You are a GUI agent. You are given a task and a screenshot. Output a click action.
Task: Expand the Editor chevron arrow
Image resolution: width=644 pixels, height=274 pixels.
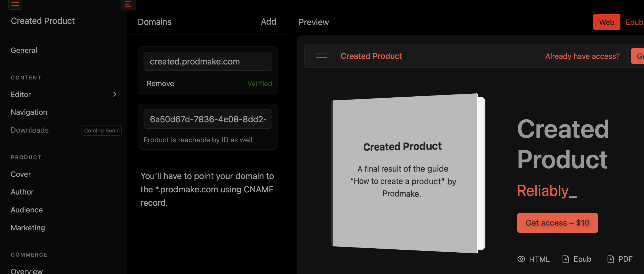coord(114,94)
